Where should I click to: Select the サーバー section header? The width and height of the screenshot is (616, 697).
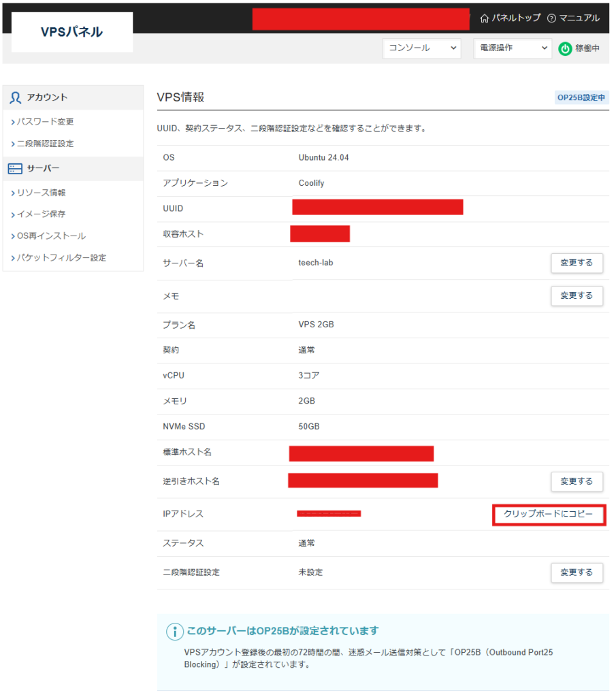coord(74,169)
